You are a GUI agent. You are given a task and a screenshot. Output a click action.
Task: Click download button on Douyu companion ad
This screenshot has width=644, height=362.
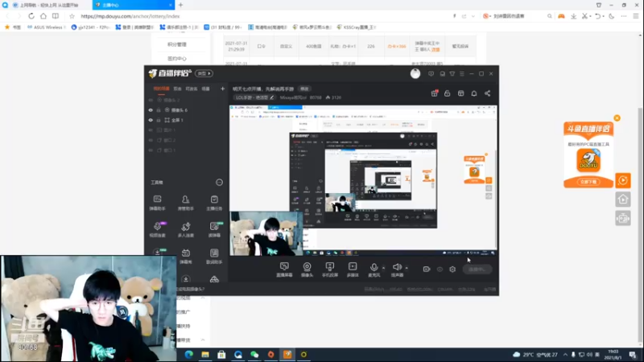(x=588, y=182)
